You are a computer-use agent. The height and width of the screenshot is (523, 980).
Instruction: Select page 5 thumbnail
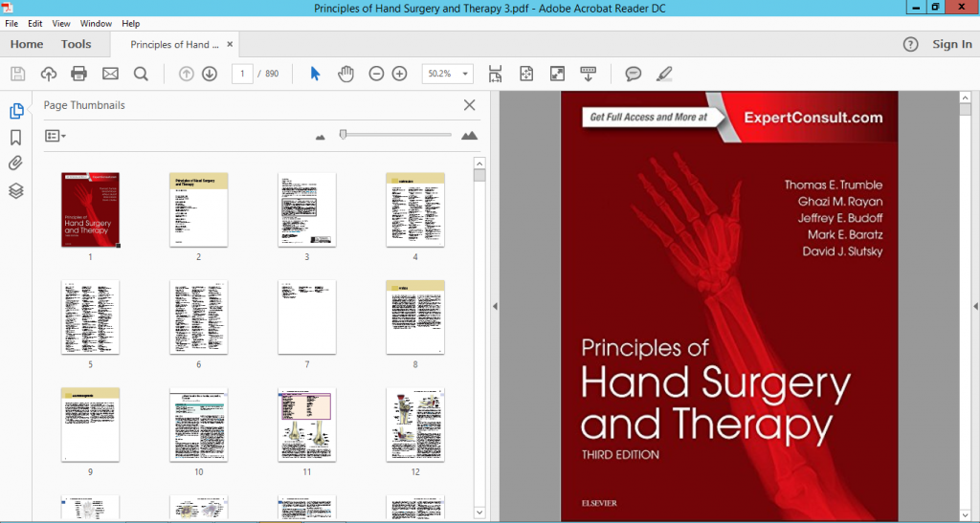90,317
